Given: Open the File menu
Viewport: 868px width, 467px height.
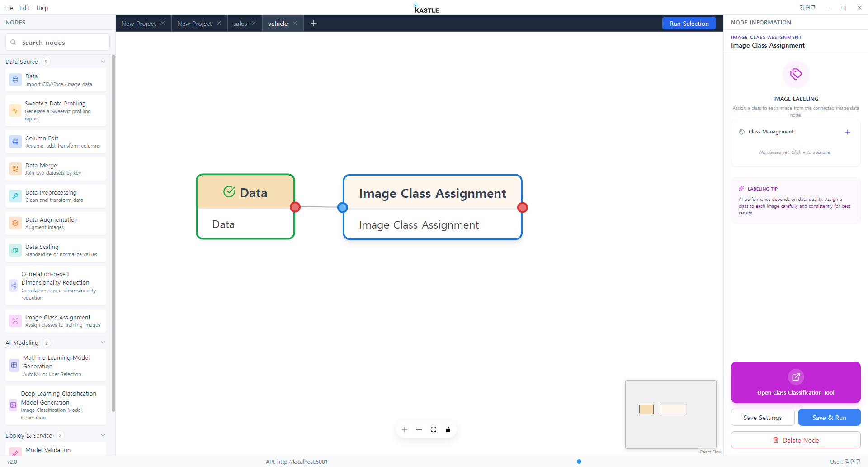Looking at the screenshot, I should [x=9, y=8].
